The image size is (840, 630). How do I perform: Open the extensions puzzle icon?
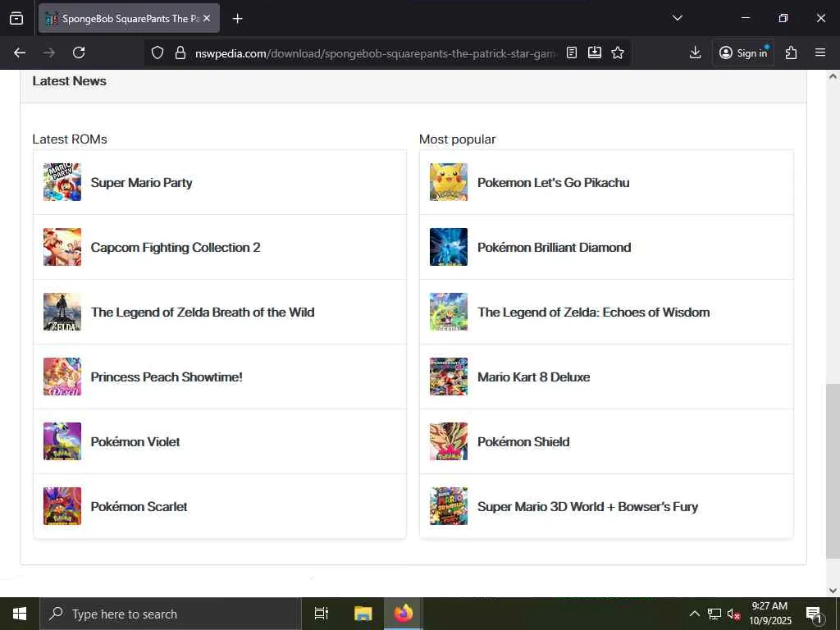792,52
